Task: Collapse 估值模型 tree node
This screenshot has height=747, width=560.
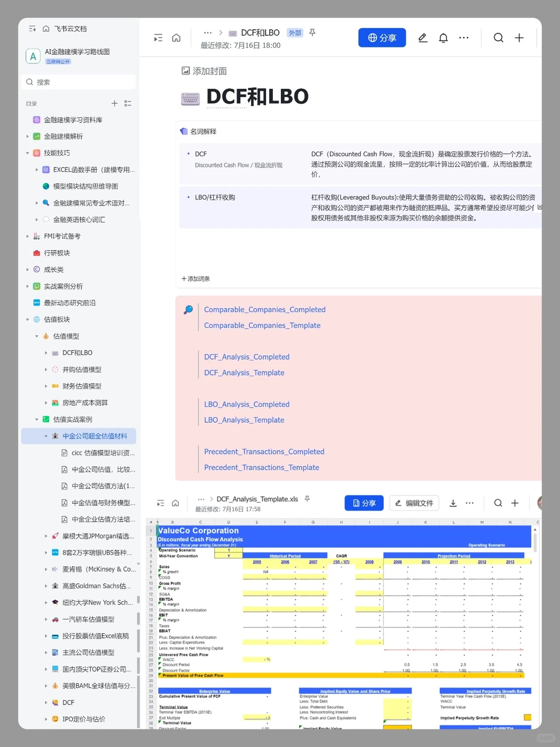Action: click(x=37, y=336)
